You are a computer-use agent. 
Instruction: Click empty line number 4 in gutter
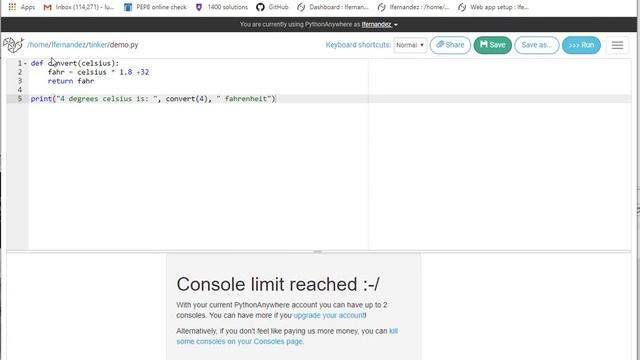(x=20, y=90)
